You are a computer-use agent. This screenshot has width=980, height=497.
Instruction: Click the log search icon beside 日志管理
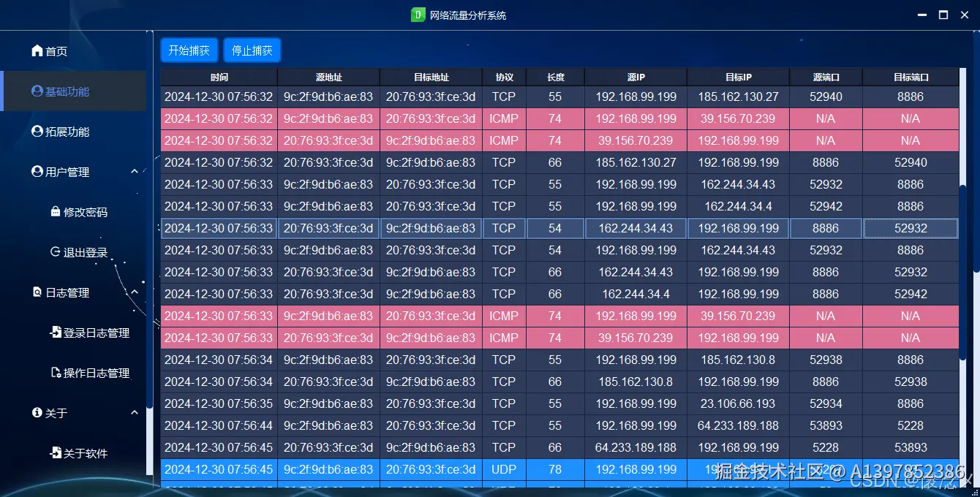click(x=37, y=292)
